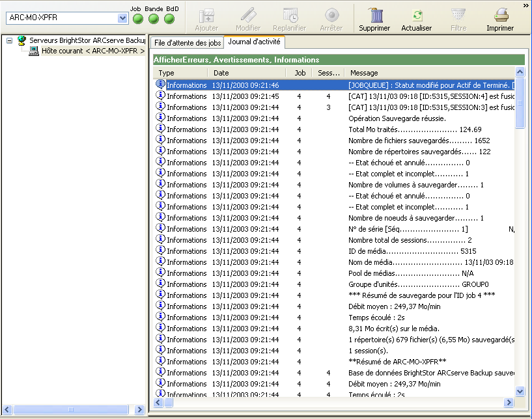Select the Journal d'activité tab
Image resolution: width=532 pixels, height=419 pixels.
254,42
